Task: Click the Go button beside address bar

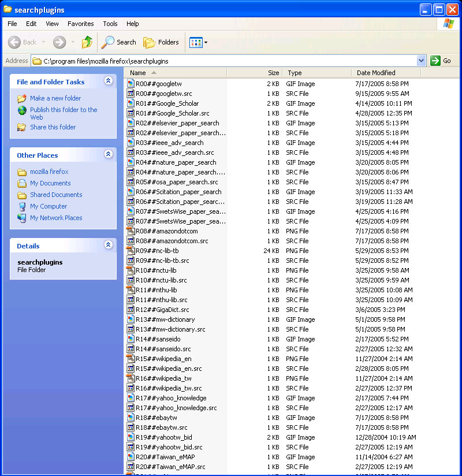Action: [441, 61]
